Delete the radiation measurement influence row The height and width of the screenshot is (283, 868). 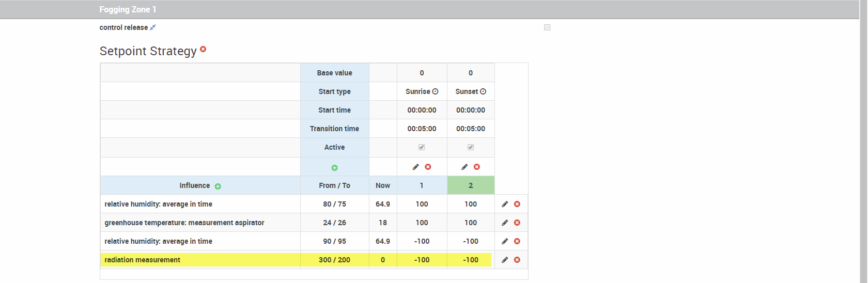point(517,260)
